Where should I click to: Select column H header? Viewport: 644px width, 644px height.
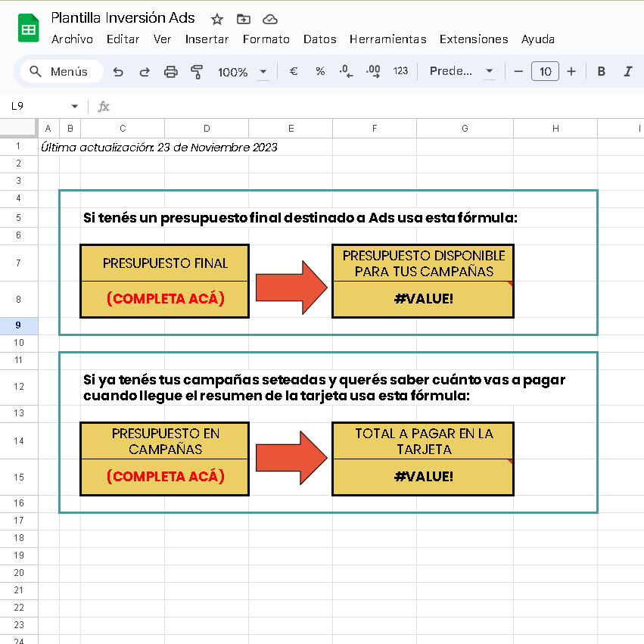pyautogui.click(x=555, y=129)
